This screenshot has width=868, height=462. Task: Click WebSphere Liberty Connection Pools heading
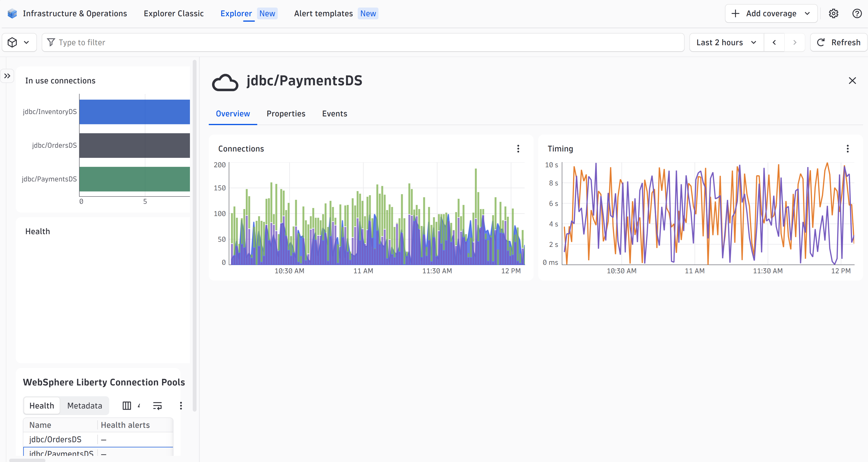(x=104, y=382)
